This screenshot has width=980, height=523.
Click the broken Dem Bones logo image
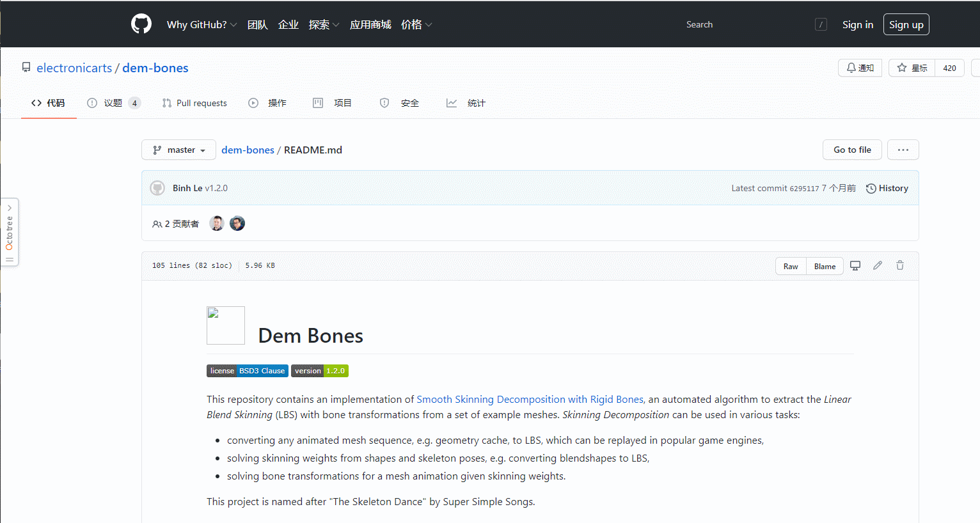226,325
